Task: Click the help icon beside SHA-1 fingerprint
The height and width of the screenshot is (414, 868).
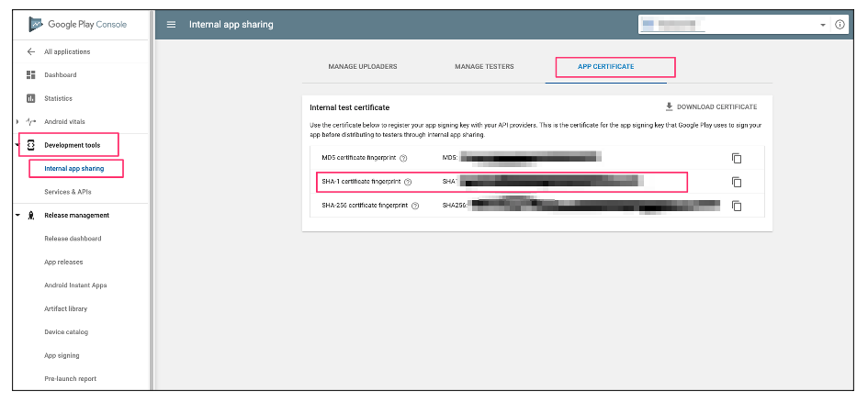Action: click(408, 182)
